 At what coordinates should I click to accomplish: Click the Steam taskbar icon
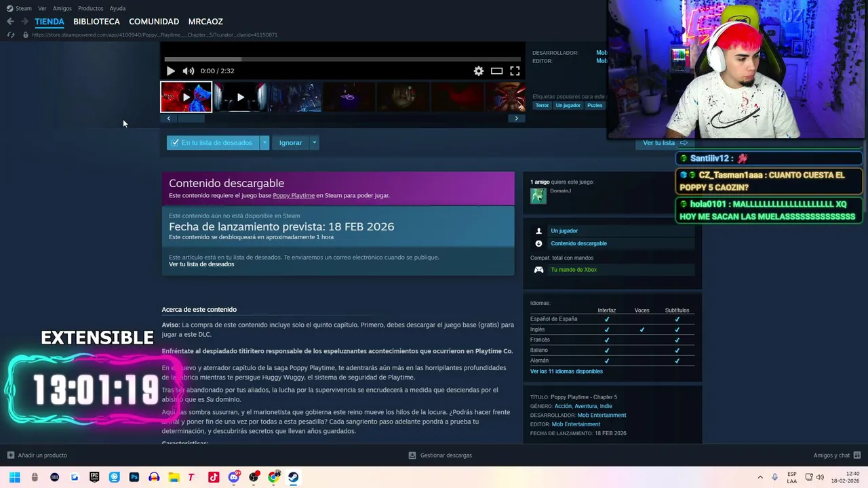click(294, 477)
